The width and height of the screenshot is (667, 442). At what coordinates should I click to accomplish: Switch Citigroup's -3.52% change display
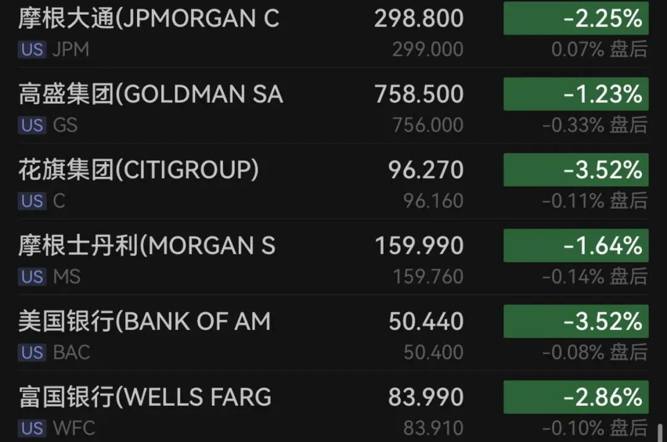point(575,171)
